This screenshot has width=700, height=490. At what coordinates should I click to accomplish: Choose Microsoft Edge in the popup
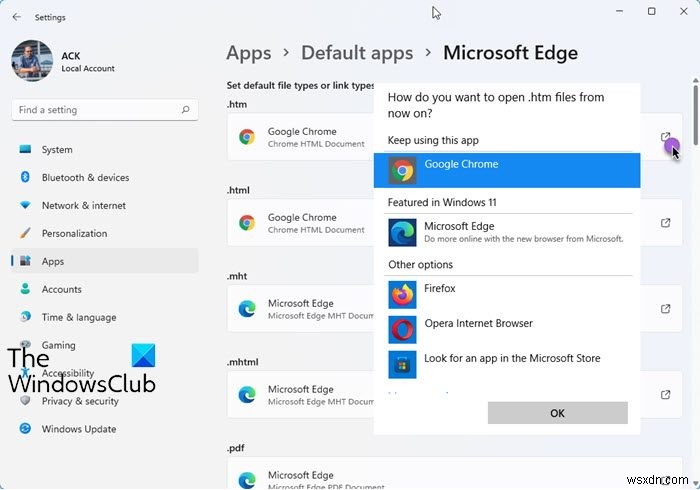click(x=508, y=233)
